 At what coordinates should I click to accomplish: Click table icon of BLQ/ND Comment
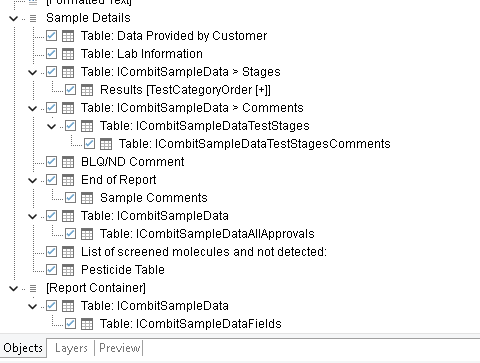click(68, 162)
